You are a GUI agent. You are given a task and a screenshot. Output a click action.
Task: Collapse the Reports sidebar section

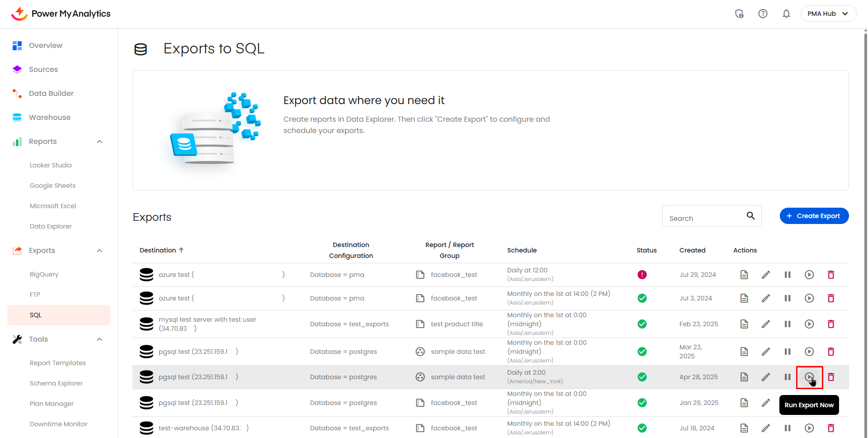(x=99, y=142)
